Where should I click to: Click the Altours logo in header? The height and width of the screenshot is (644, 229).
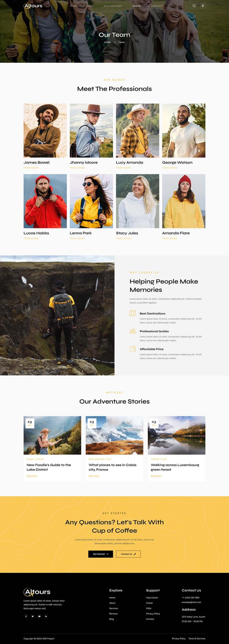click(33, 6)
